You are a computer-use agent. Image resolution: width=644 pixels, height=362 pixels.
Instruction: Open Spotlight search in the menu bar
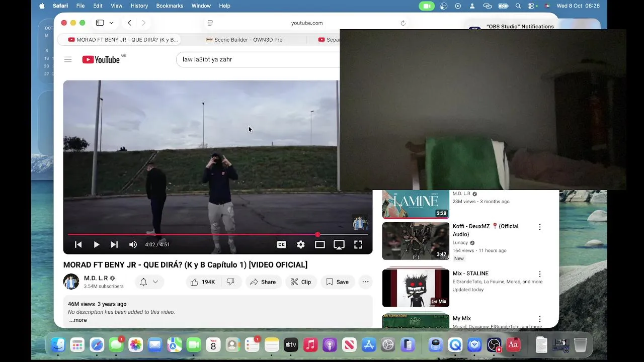518,6
